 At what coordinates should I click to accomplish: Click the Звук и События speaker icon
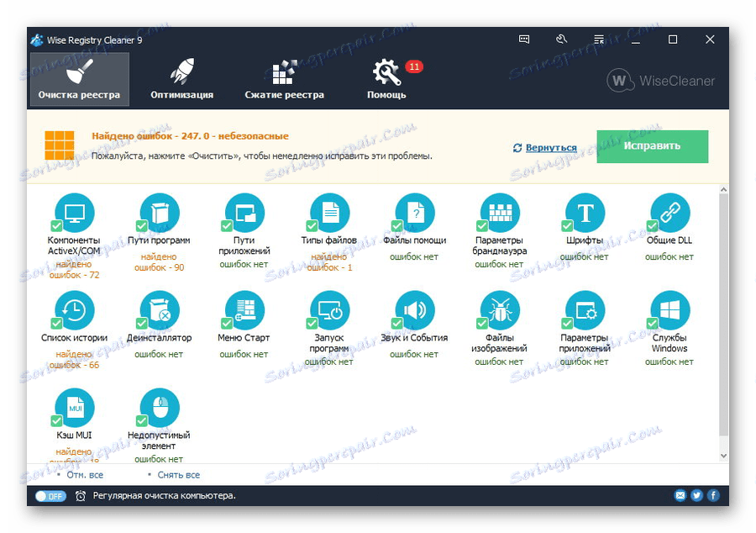415,310
